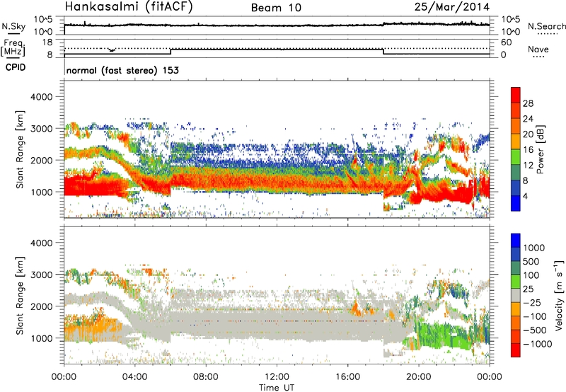Viewport: 566px width, 392px height.
Task: Click the light green 12–16 dB Power colorbar segment
Action: pos(516,156)
